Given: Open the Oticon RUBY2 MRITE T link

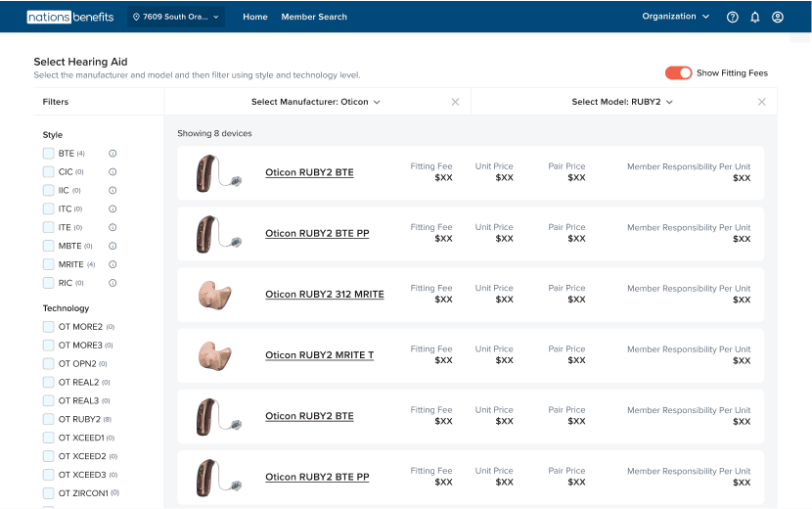Looking at the screenshot, I should coord(320,355).
